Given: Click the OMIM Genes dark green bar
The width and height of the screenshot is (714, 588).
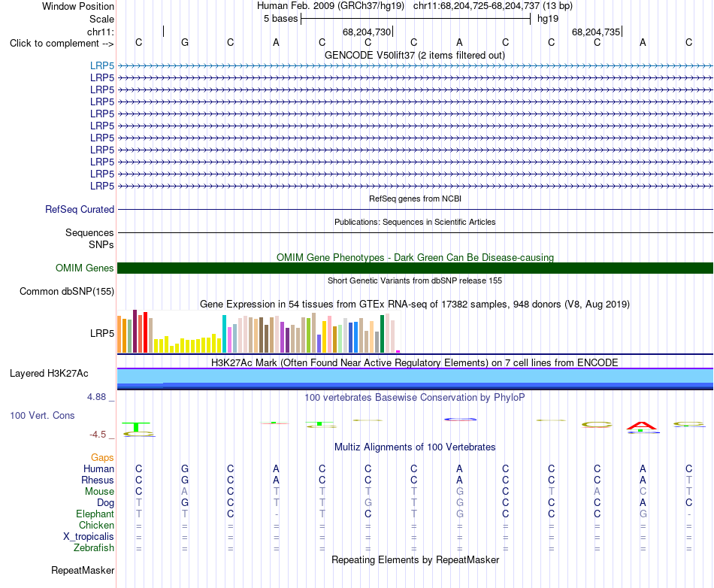Looking at the screenshot, I should [415, 268].
